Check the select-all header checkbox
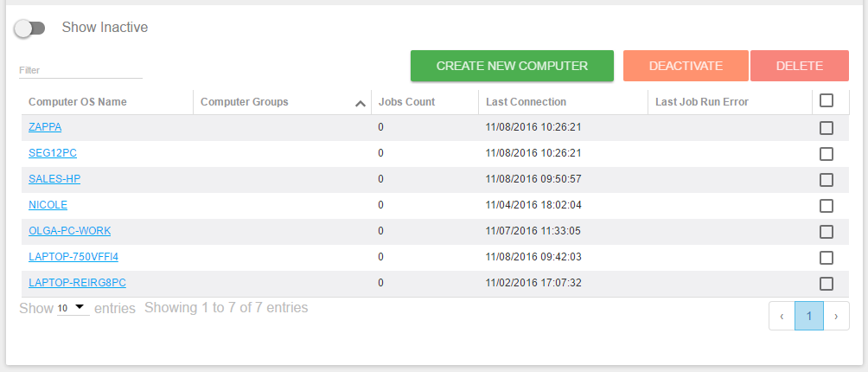This screenshot has width=868, height=372. click(x=826, y=101)
